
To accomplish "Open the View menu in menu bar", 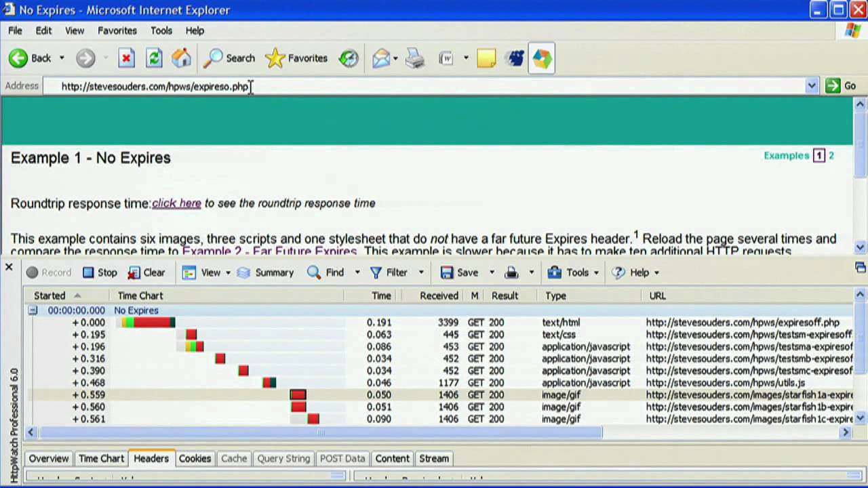I will (75, 30).
